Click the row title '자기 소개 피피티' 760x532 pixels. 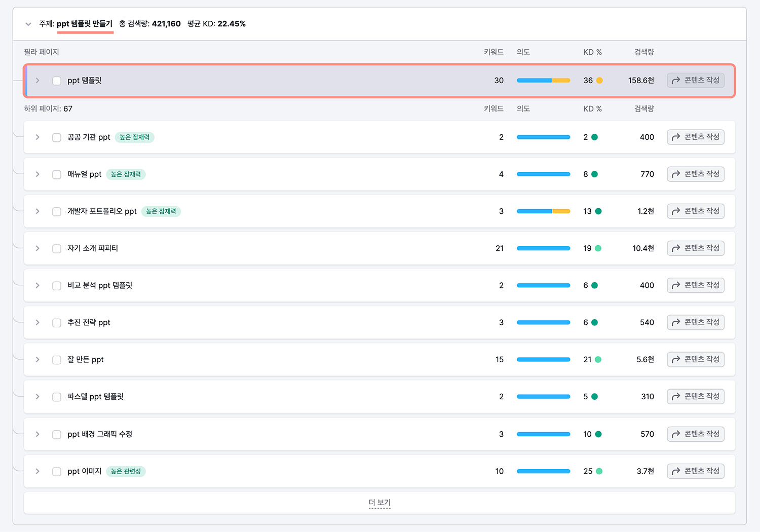tap(93, 248)
